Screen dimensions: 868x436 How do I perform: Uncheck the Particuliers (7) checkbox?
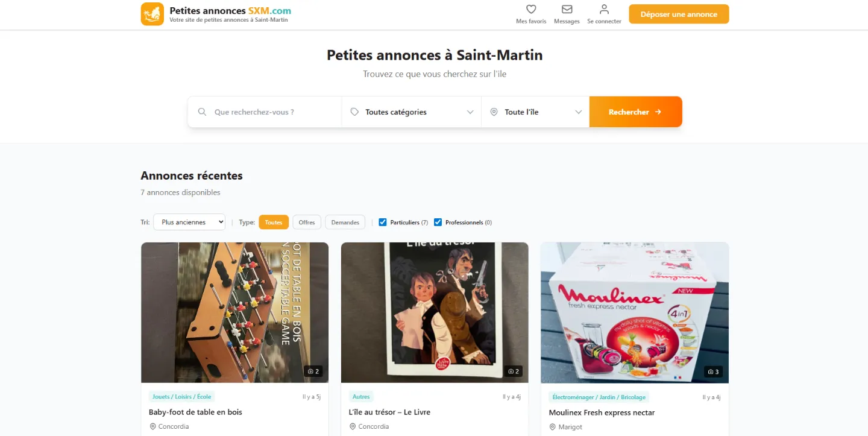click(383, 222)
